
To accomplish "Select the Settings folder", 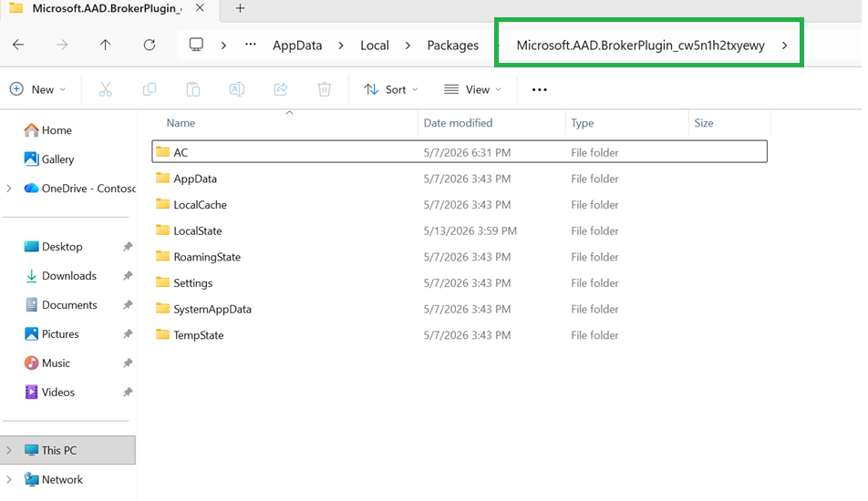I will (460, 282).
